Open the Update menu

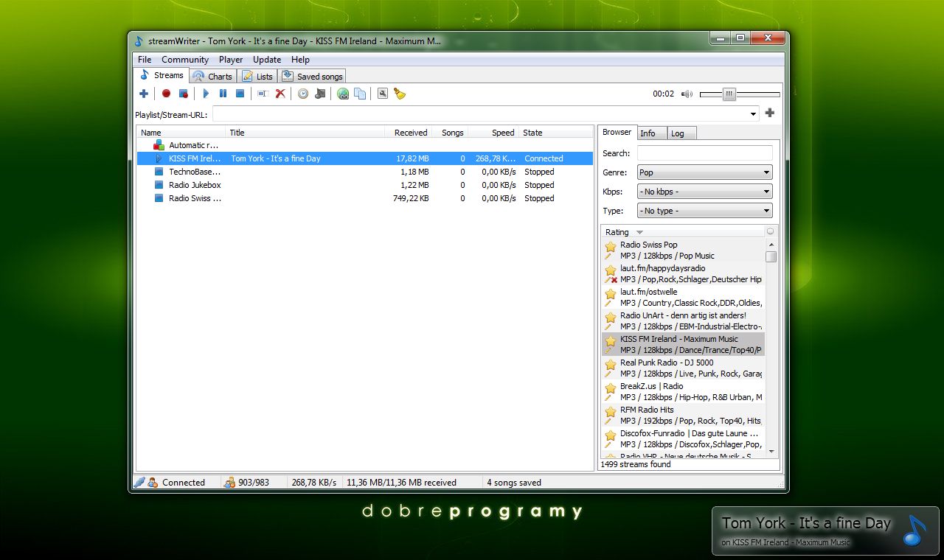[267, 60]
